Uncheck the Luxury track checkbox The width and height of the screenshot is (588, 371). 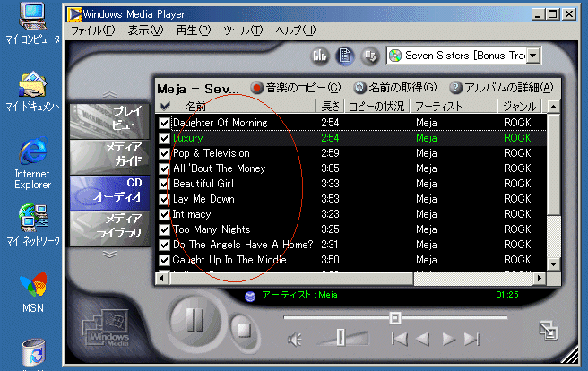164,138
